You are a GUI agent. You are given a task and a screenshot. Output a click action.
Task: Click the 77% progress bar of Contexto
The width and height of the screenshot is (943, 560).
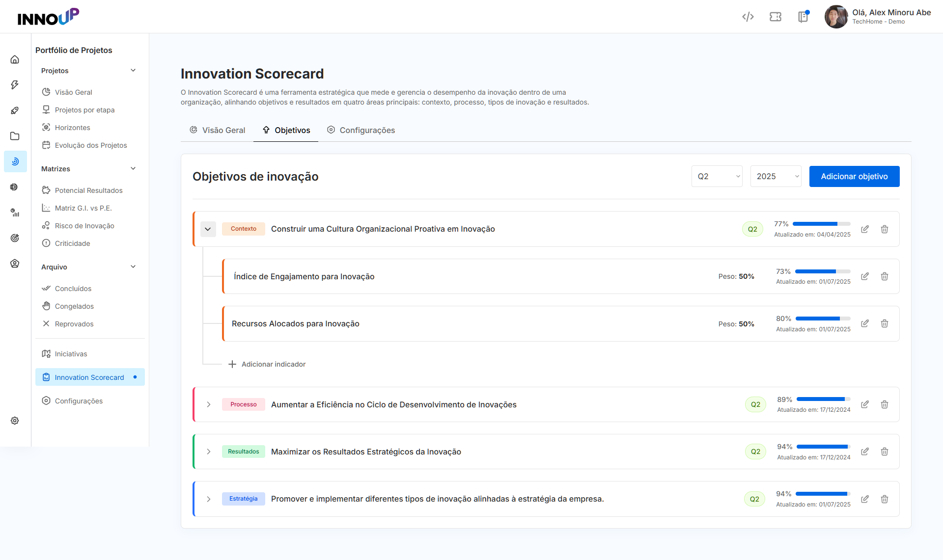[821, 224]
